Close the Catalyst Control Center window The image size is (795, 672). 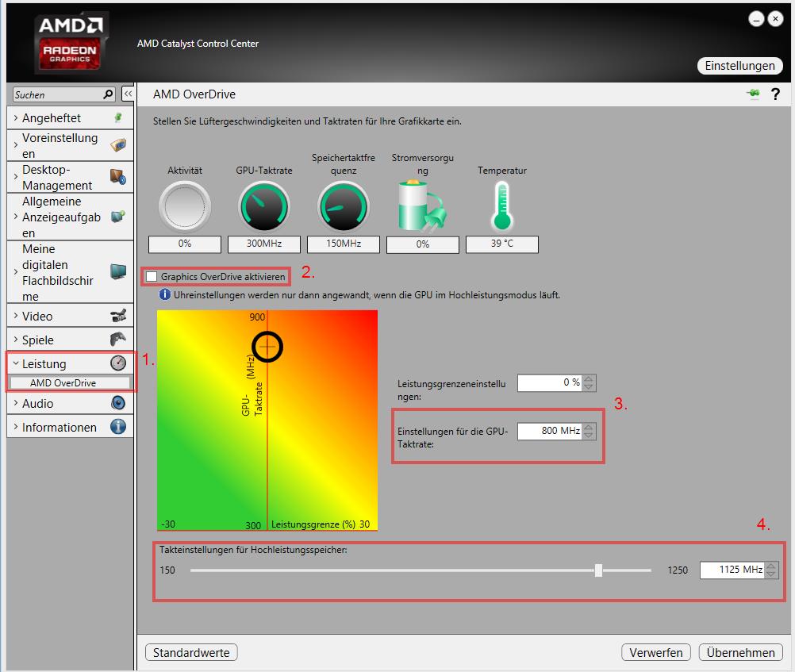coord(775,19)
